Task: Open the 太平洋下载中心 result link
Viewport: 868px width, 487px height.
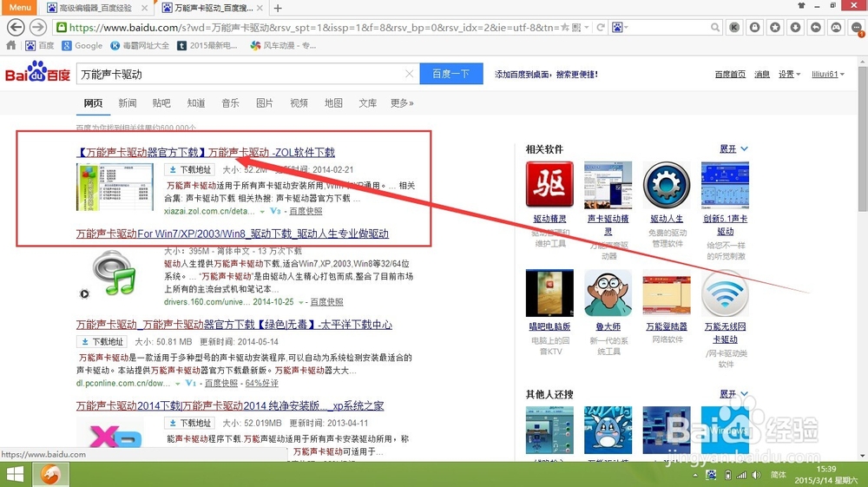Action: [x=234, y=325]
